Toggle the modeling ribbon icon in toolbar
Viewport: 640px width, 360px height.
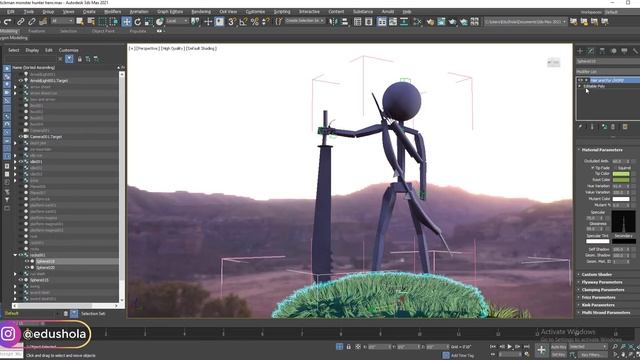point(382,22)
